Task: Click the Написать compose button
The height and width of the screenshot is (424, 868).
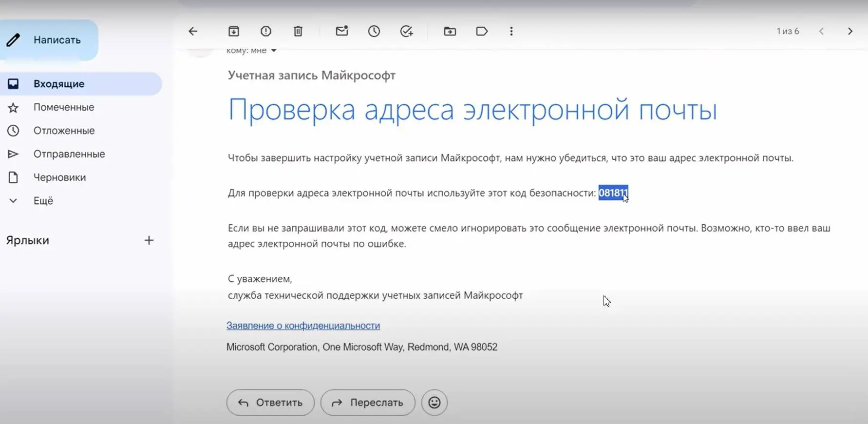Action: pyautogui.click(x=49, y=40)
